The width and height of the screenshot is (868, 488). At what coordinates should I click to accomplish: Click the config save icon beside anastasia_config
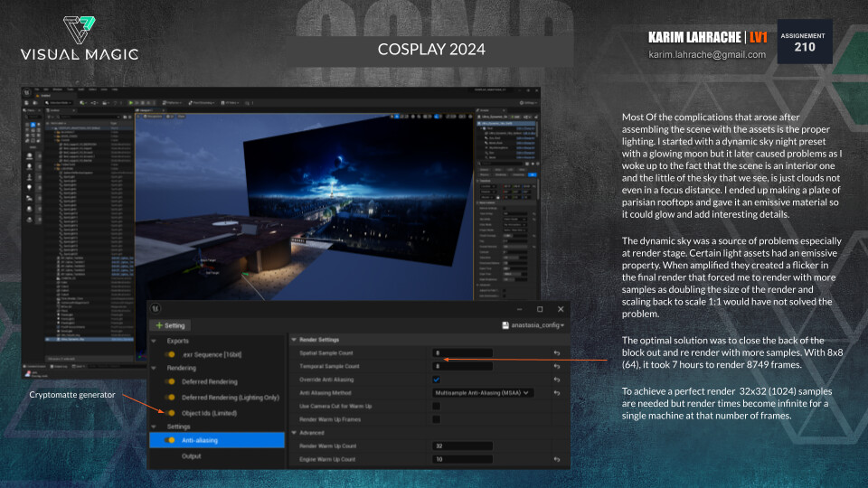505,325
